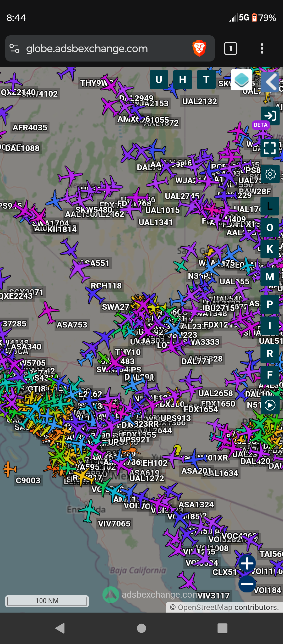The height and width of the screenshot is (644, 283).
Task: Select flight DAL420 label
Action: tap(255, 461)
